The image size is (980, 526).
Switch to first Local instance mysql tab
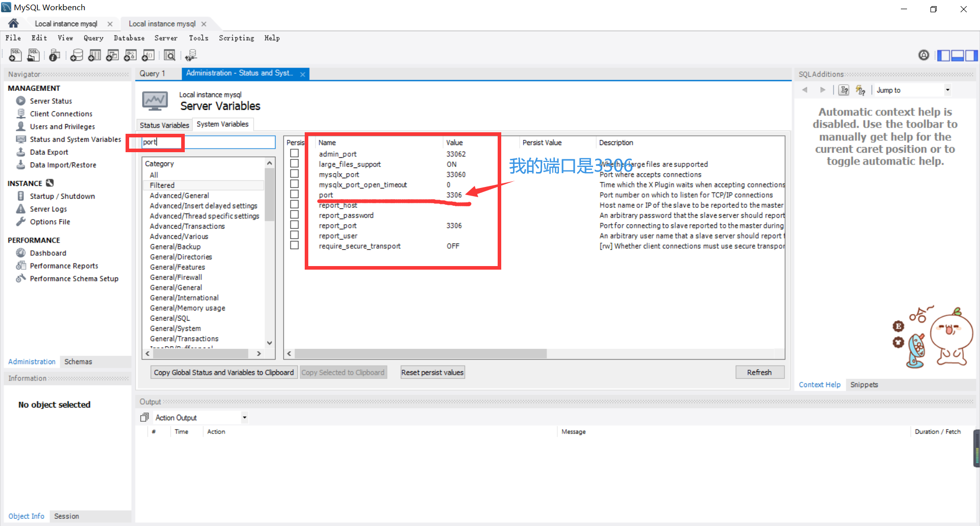pyautogui.click(x=66, y=23)
